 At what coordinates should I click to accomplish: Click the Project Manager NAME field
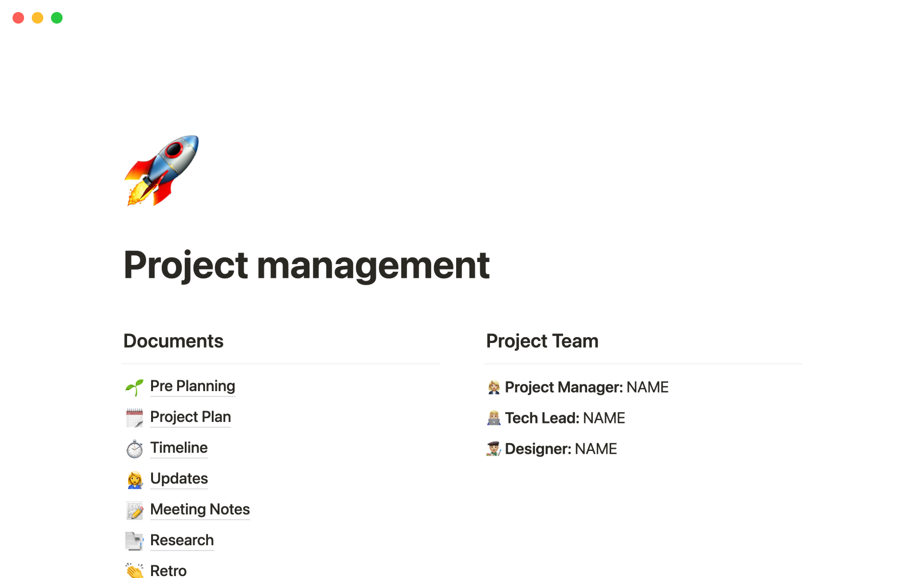[x=647, y=386]
